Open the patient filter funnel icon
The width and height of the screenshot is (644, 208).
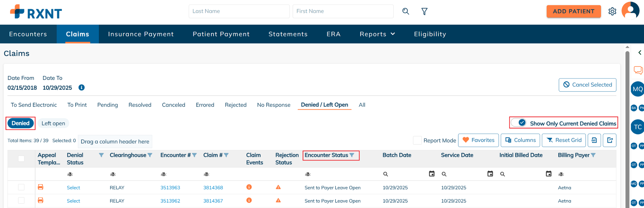[x=424, y=11]
